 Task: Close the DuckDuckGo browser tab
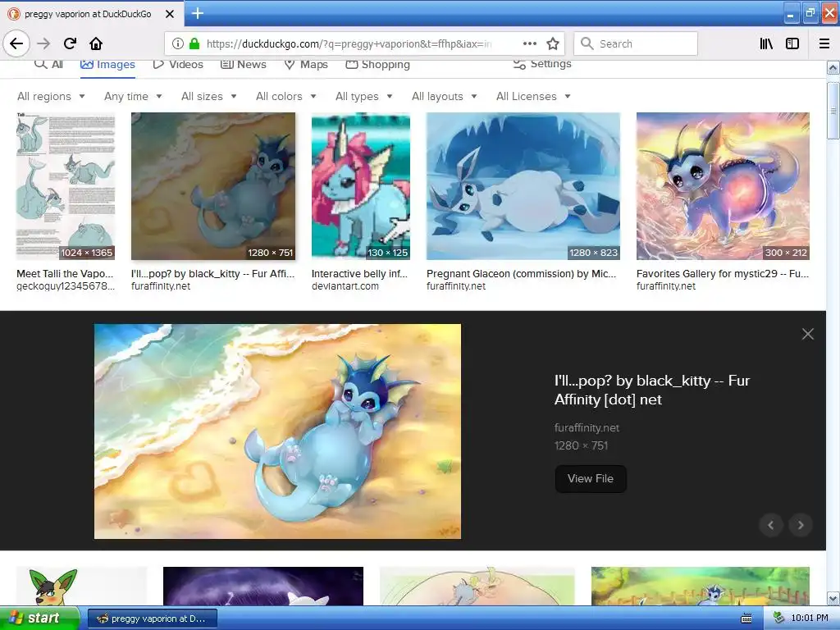coord(170,14)
